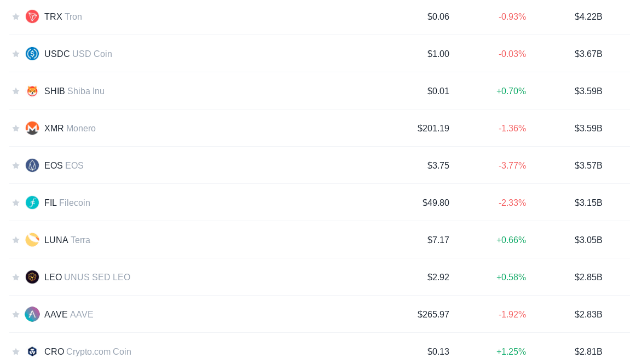The height and width of the screenshot is (364, 630).
Task: Click the UNUS SED LEO logo icon
Action: pyautogui.click(x=32, y=277)
